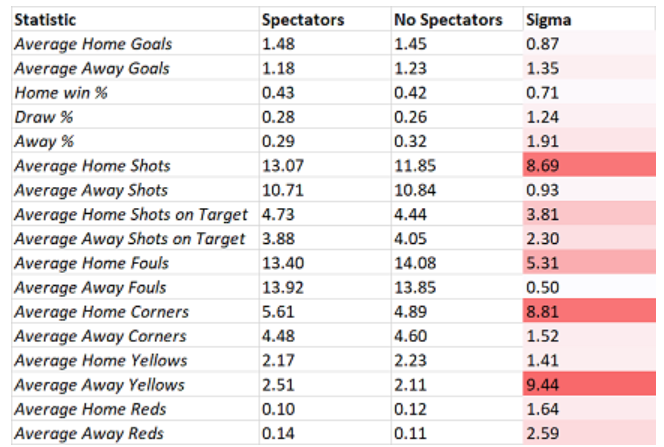Click the 5.31 sigma cell
This screenshot has height=447, width=664.
pyautogui.click(x=589, y=263)
